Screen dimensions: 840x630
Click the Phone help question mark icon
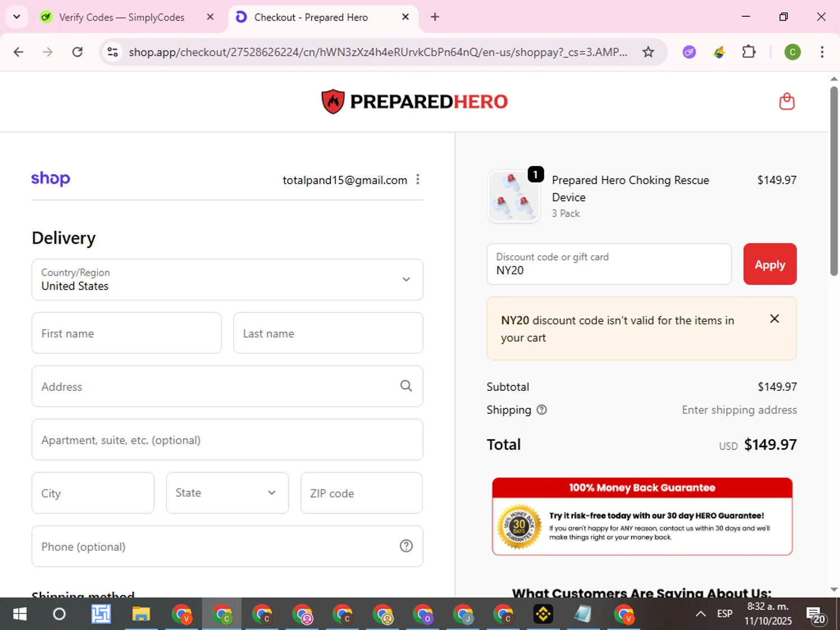[406, 546]
